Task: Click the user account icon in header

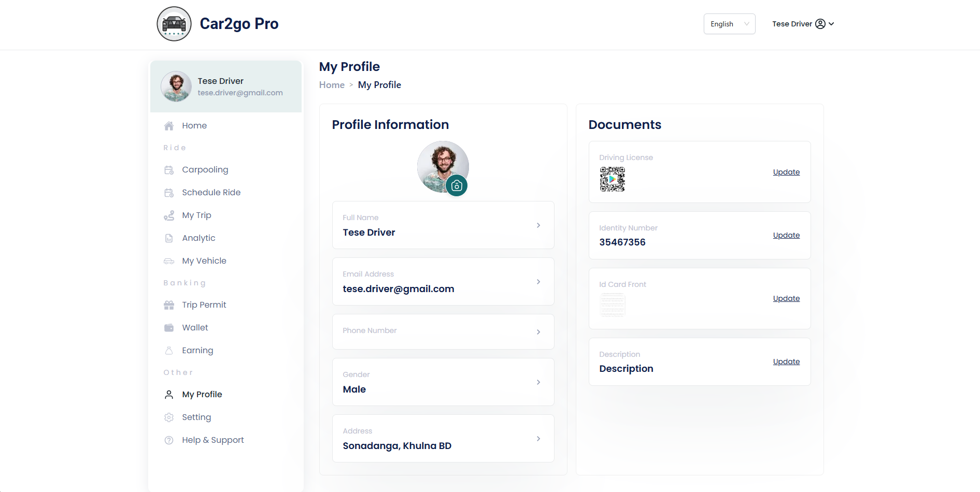Action: click(x=820, y=24)
